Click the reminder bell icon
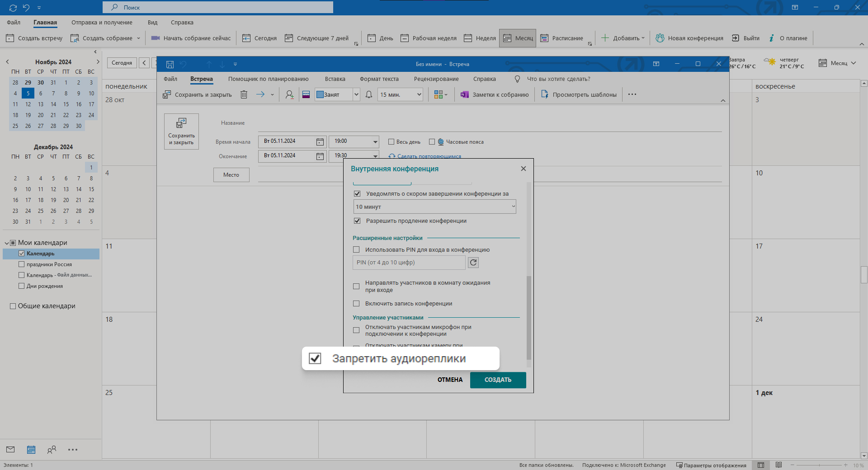The image size is (868, 470). (x=369, y=94)
